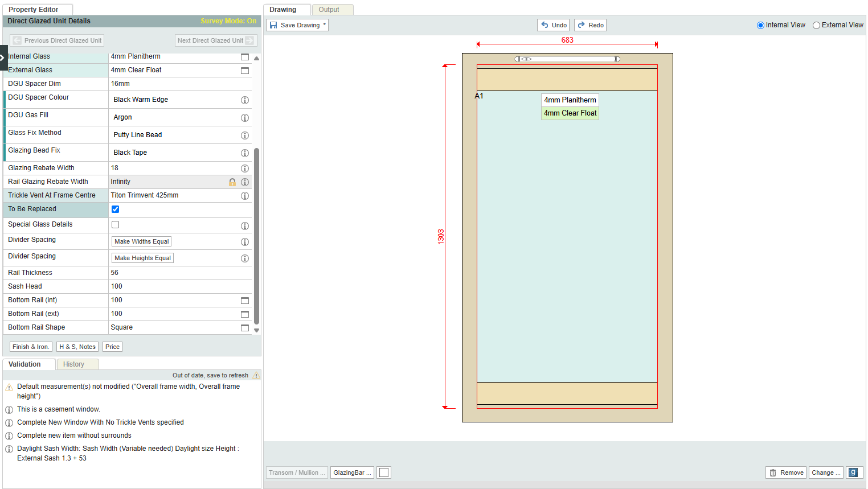Open Bottom Rail Shape selection icon
The height and width of the screenshot is (489, 868).
(x=245, y=328)
